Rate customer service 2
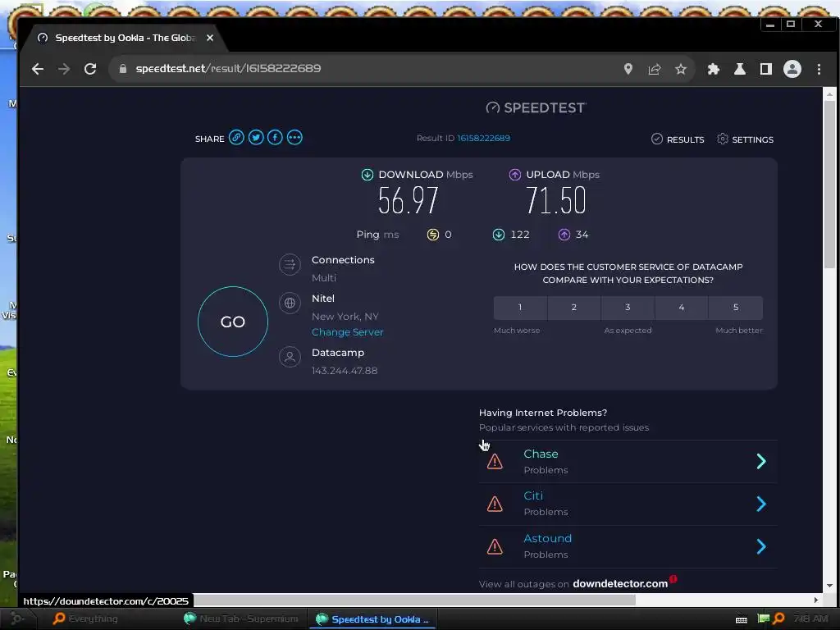Screen dimensions: 840x630 pos(573,308)
